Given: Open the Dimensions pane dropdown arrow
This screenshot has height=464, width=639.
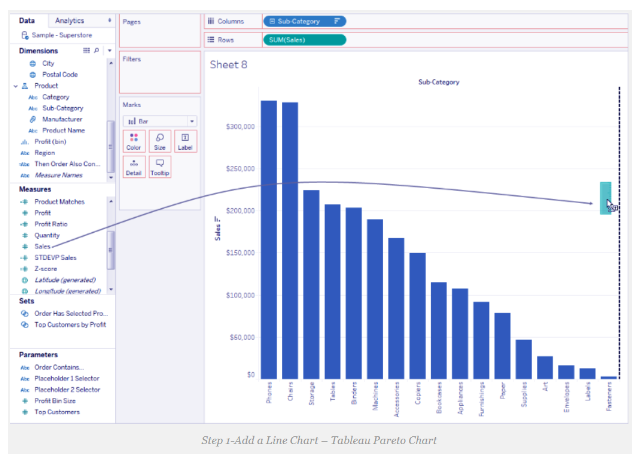Looking at the screenshot, I should tap(107, 50).
